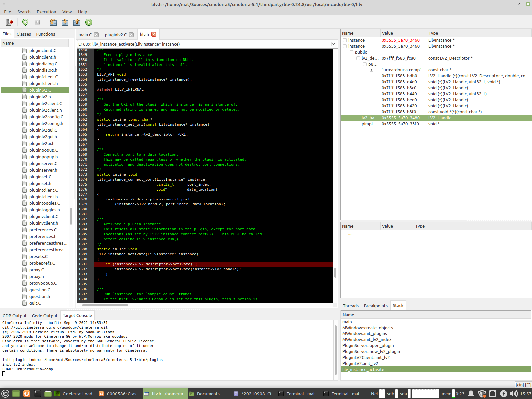Switch to the GDB Output tab

point(15,316)
